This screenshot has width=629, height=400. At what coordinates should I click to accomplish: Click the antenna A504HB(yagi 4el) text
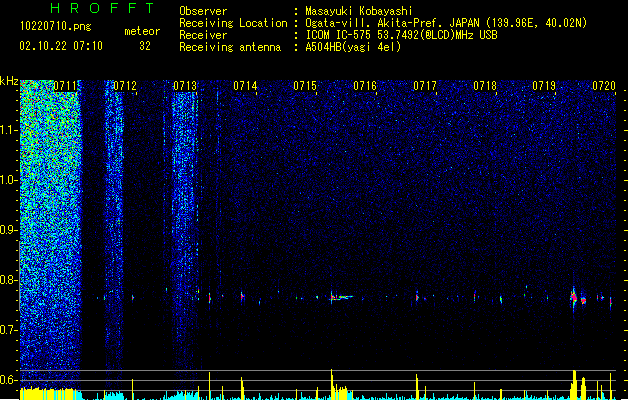[x=353, y=47]
